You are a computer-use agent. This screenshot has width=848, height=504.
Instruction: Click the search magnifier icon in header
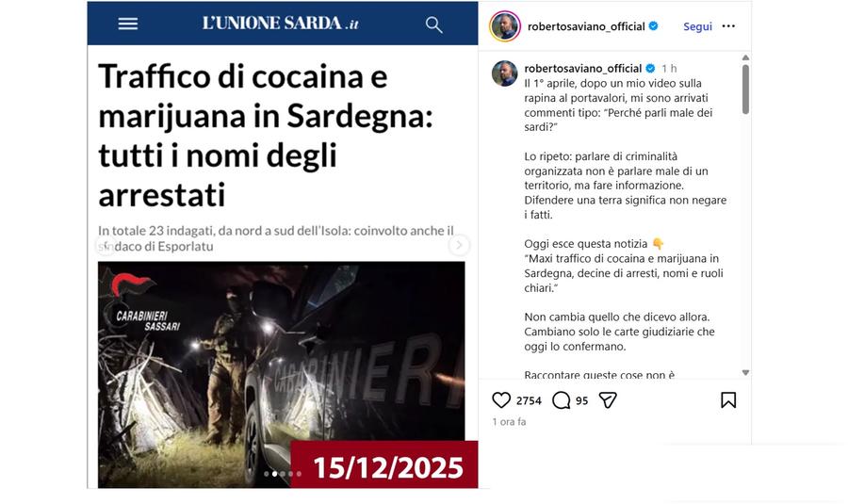433,24
